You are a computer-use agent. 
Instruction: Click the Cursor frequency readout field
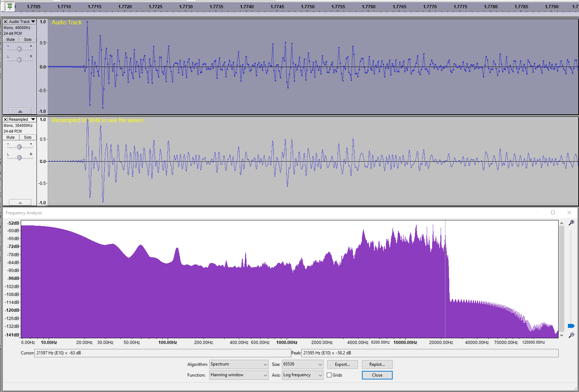coord(163,353)
